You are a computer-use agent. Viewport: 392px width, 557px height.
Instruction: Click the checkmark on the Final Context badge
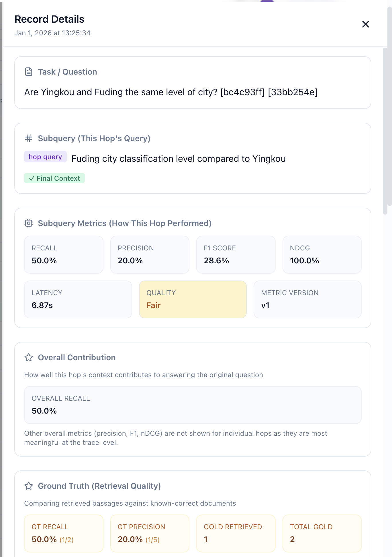coord(32,178)
